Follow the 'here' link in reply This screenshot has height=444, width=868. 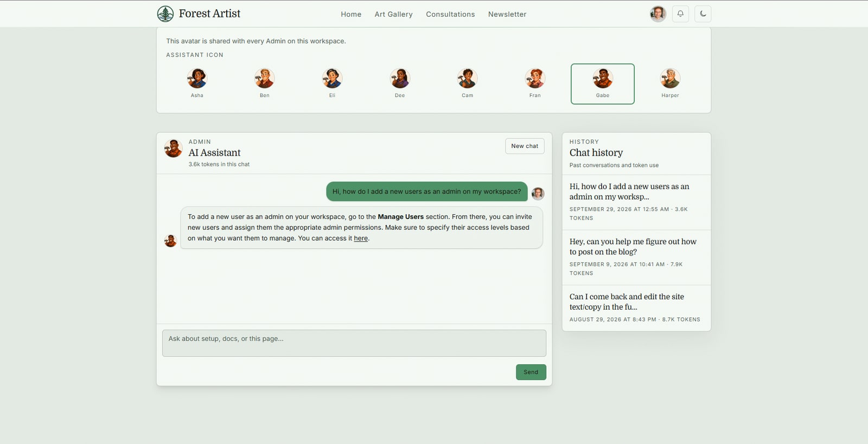(361, 238)
